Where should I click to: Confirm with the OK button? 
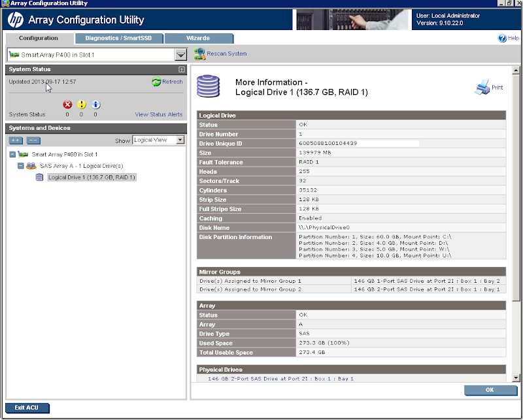pos(490,390)
